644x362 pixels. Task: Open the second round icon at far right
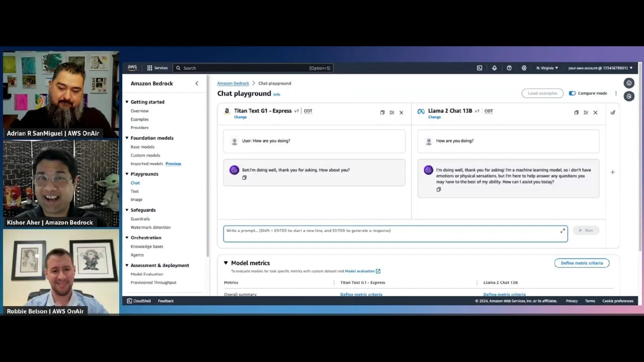tap(629, 96)
